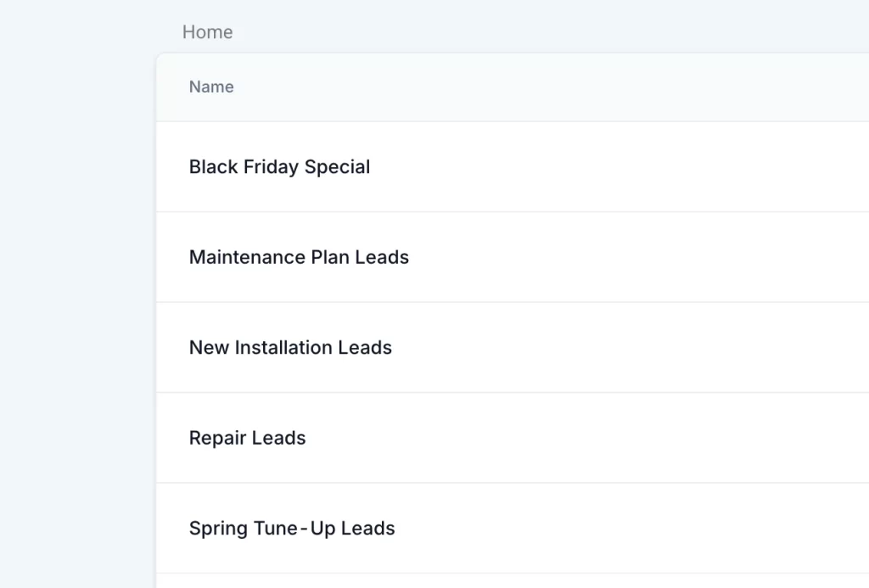Click the partial row below Spring Tune-Up Leads
869x588 pixels.
coord(509,581)
